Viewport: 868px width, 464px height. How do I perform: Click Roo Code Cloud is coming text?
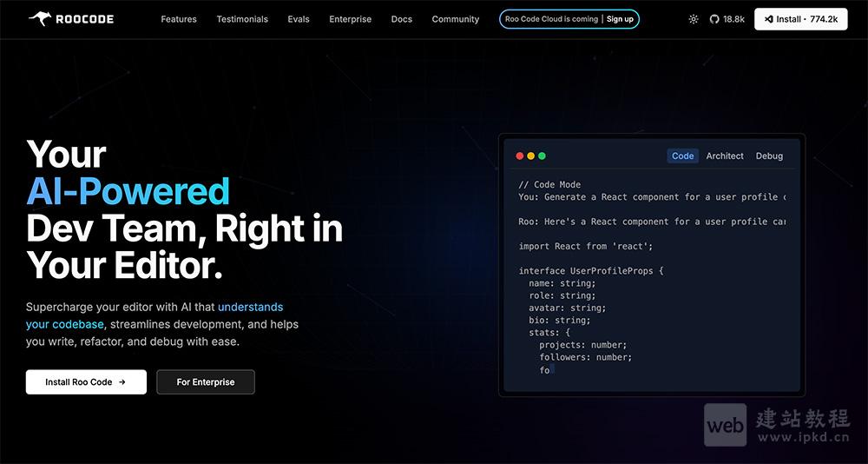551,19
